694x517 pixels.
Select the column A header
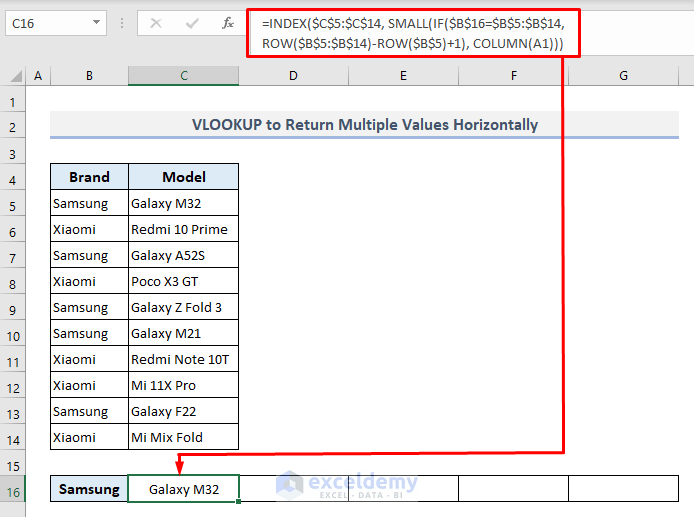[x=38, y=76]
